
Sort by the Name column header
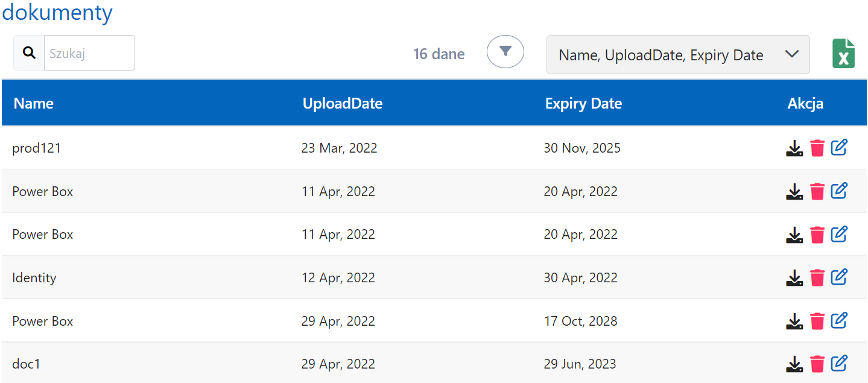pyautogui.click(x=34, y=104)
